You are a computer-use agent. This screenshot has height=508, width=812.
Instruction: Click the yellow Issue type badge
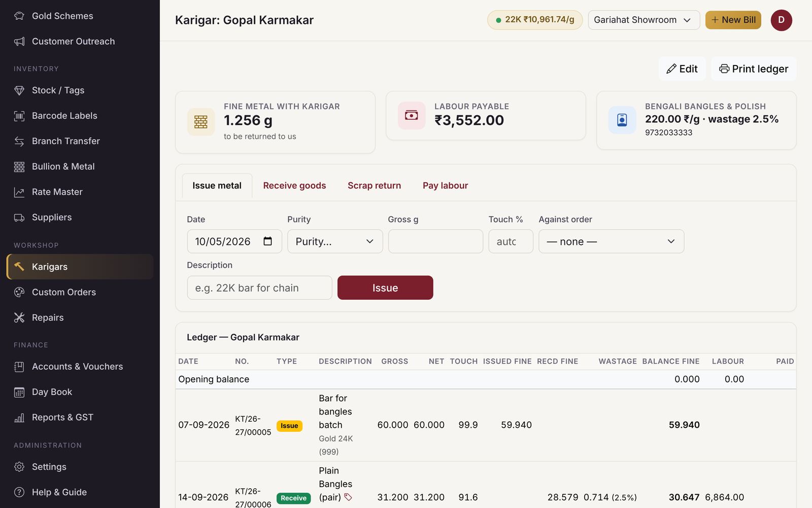(x=289, y=426)
